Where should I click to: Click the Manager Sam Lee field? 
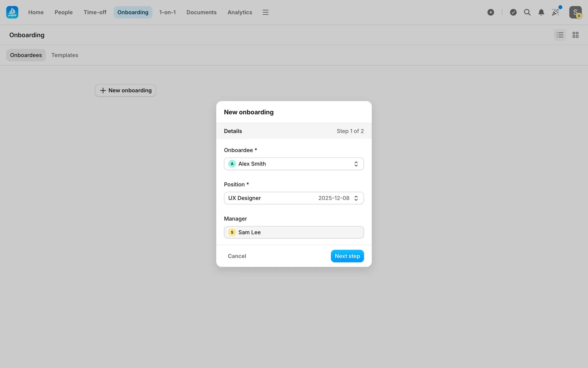(293, 232)
